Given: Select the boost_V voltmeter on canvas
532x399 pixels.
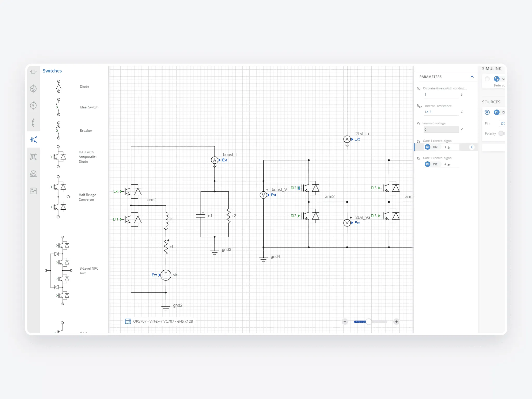Looking at the screenshot, I should (x=263, y=195).
